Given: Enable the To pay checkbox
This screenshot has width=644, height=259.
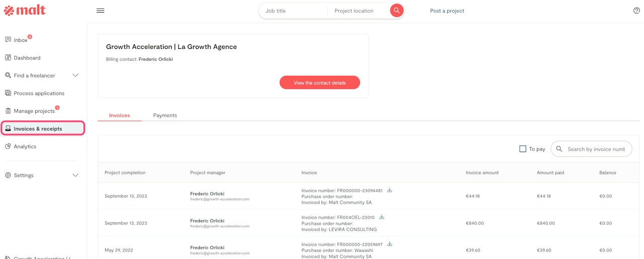Looking at the screenshot, I should (x=523, y=149).
